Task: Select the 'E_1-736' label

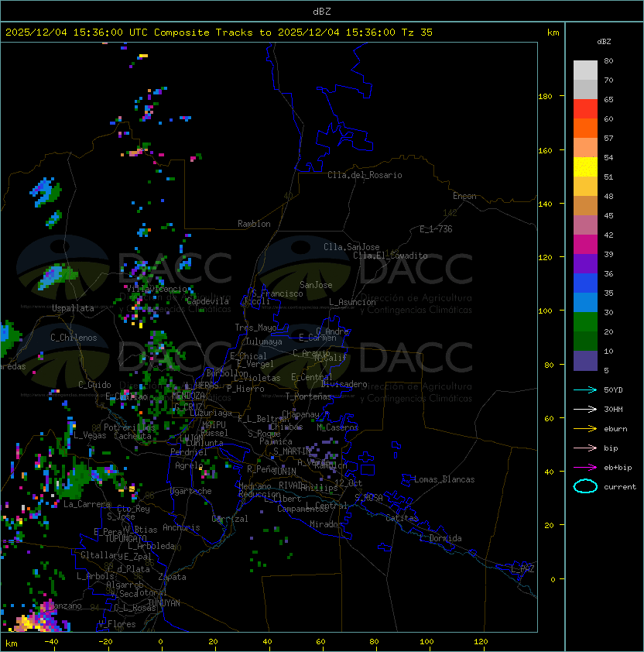Action: (436, 229)
